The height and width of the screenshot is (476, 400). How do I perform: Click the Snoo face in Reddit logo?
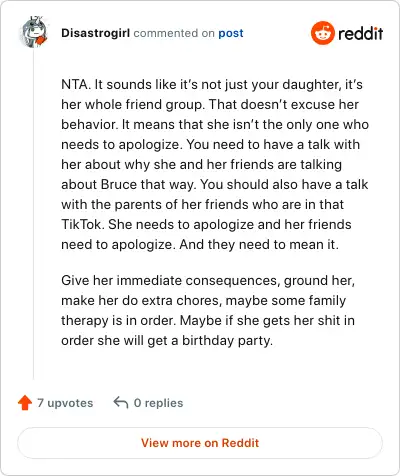322,34
